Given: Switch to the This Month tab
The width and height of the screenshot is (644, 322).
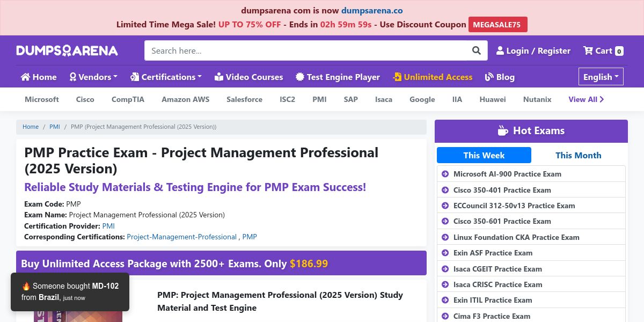Looking at the screenshot, I should point(578,155).
